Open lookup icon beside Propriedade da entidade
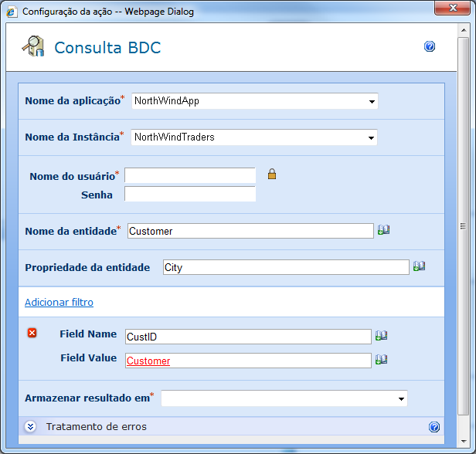 (419, 266)
